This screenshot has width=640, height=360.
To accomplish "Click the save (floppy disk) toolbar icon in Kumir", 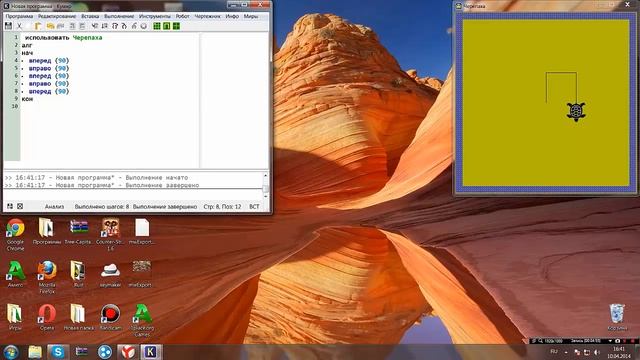I will pyautogui.click(x=8, y=26).
